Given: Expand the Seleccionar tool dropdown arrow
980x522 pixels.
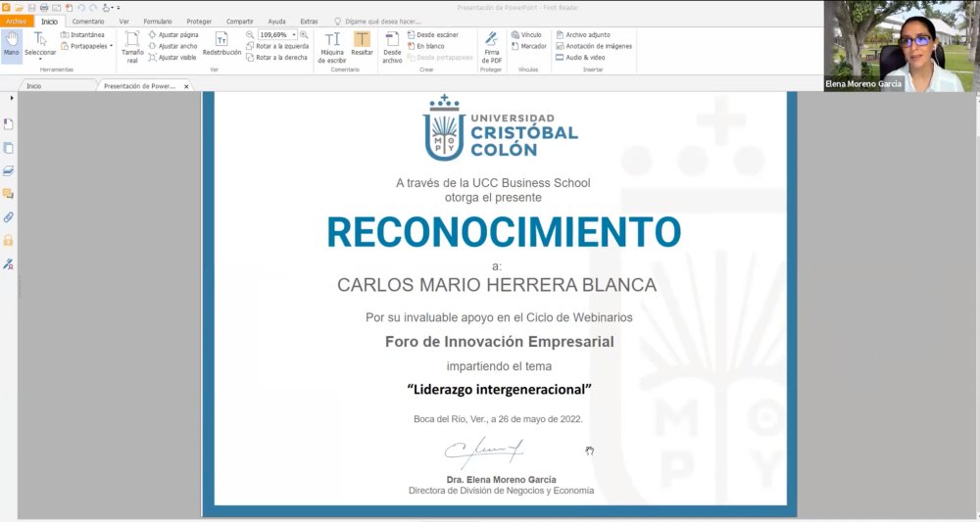Looking at the screenshot, I should (x=40, y=60).
